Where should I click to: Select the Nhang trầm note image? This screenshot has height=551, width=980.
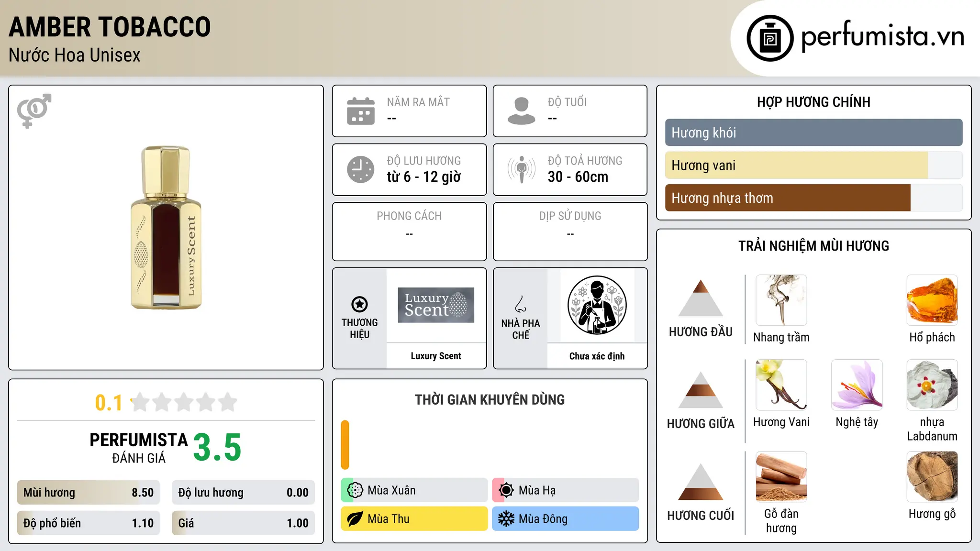pos(781,300)
